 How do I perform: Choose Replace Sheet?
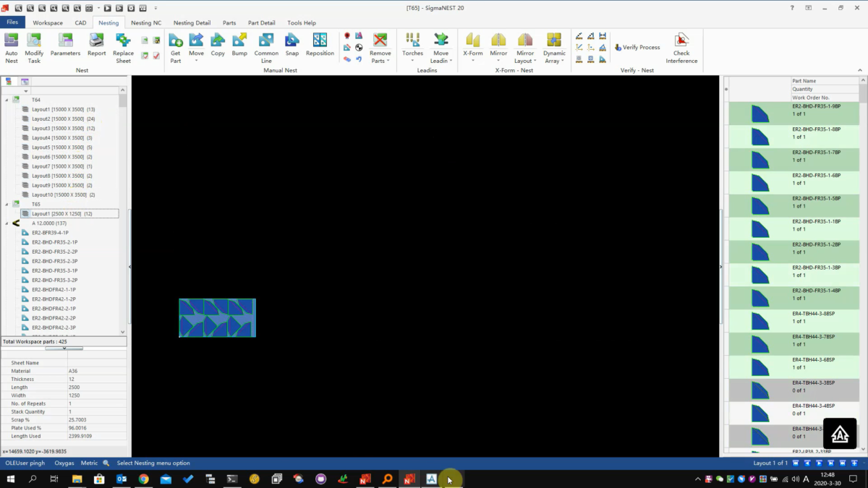coord(124,48)
